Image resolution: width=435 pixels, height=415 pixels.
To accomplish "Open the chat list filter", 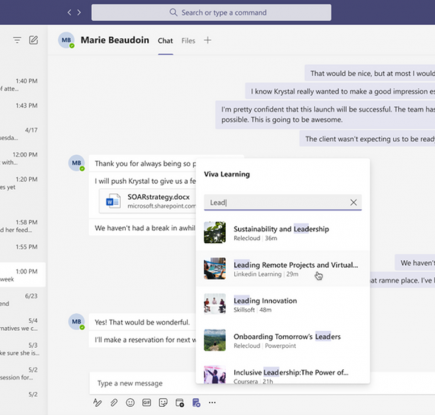I will pyautogui.click(x=17, y=40).
